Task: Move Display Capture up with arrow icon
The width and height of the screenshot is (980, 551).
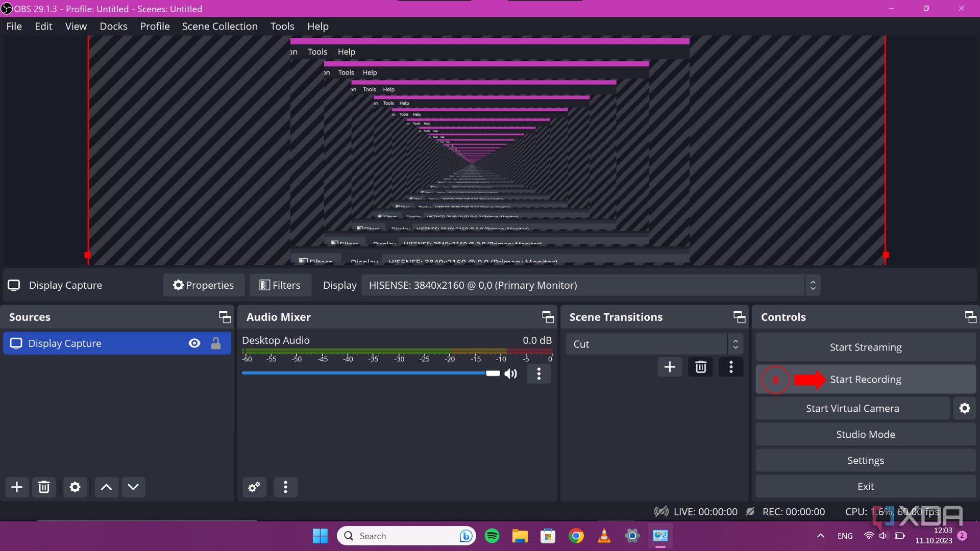Action: click(106, 487)
